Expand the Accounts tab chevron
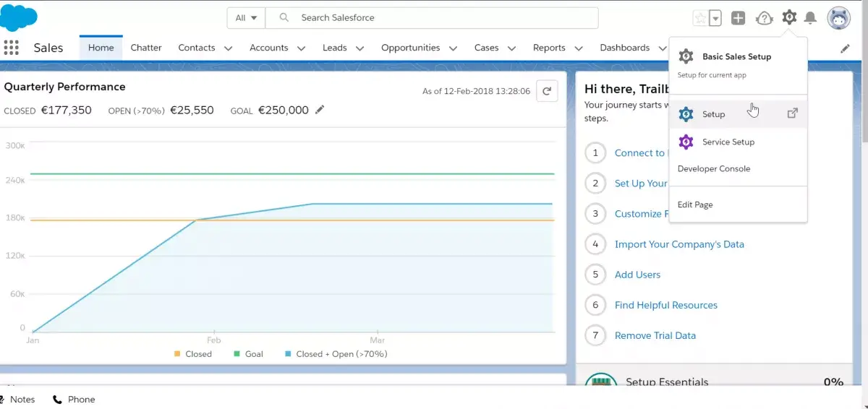This screenshot has height=409, width=868. tap(302, 48)
